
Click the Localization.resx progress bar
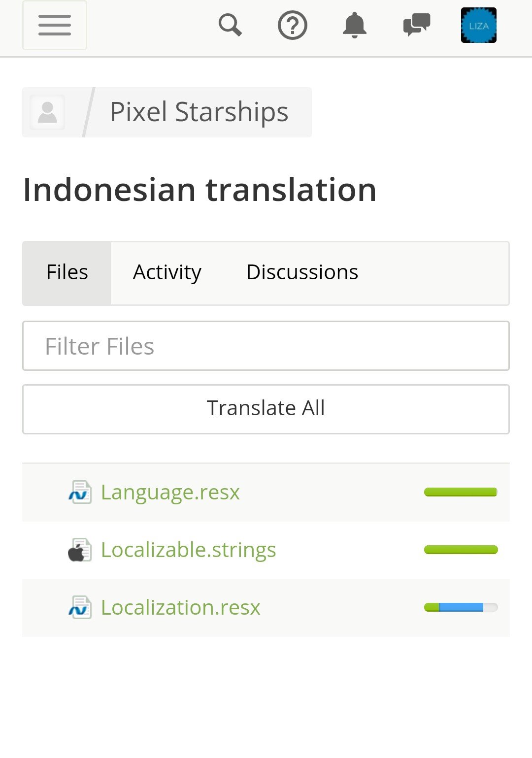(461, 607)
